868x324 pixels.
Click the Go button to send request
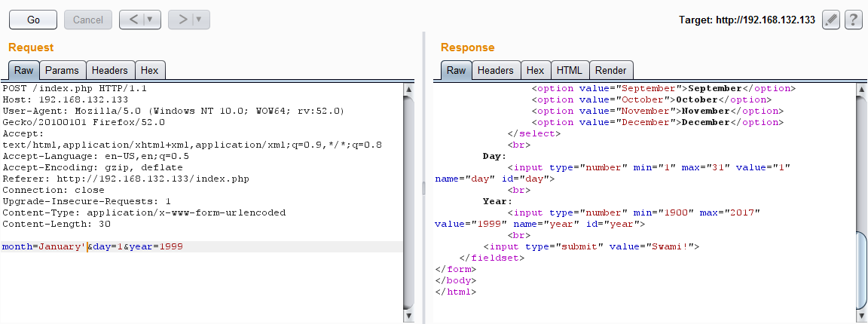pos(33,20)
